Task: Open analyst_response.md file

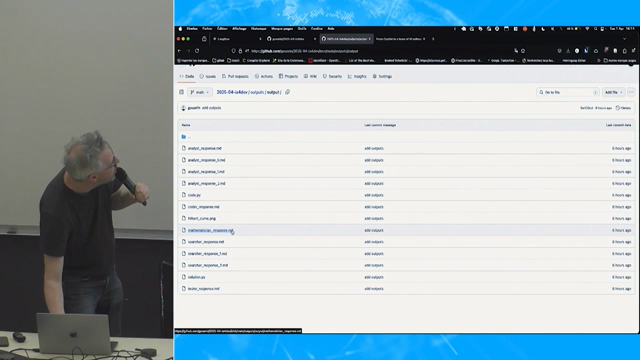Action: tap(204, 148)
